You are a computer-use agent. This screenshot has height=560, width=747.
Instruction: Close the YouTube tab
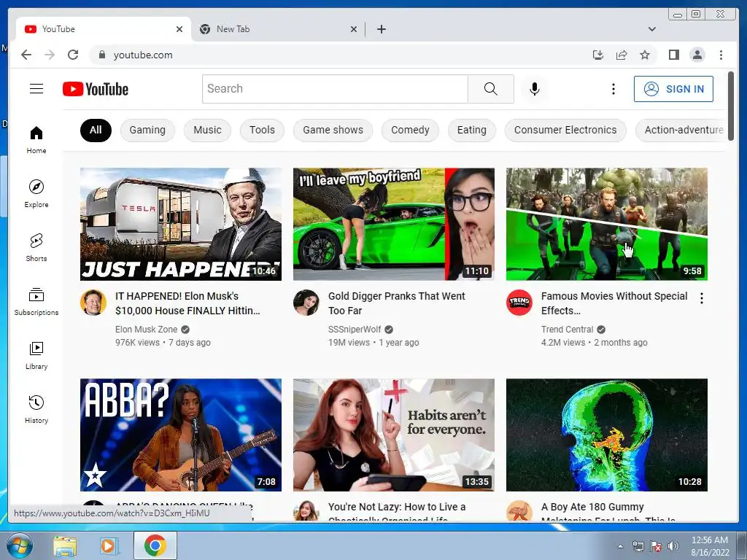(x=179, y=29)
